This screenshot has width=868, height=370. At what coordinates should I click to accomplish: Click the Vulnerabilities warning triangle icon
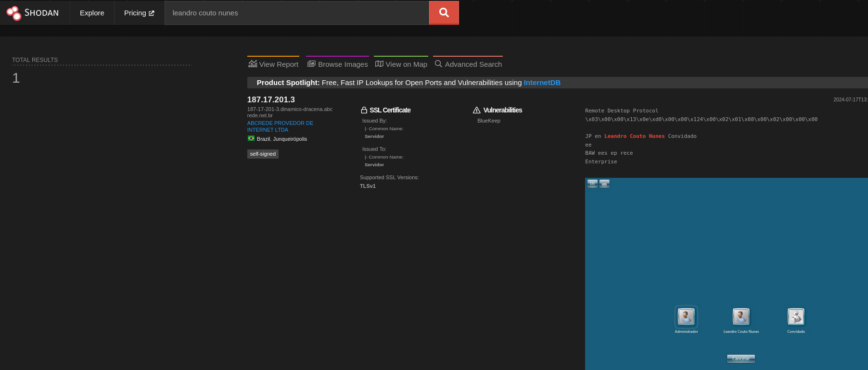(x=477, y=110)
